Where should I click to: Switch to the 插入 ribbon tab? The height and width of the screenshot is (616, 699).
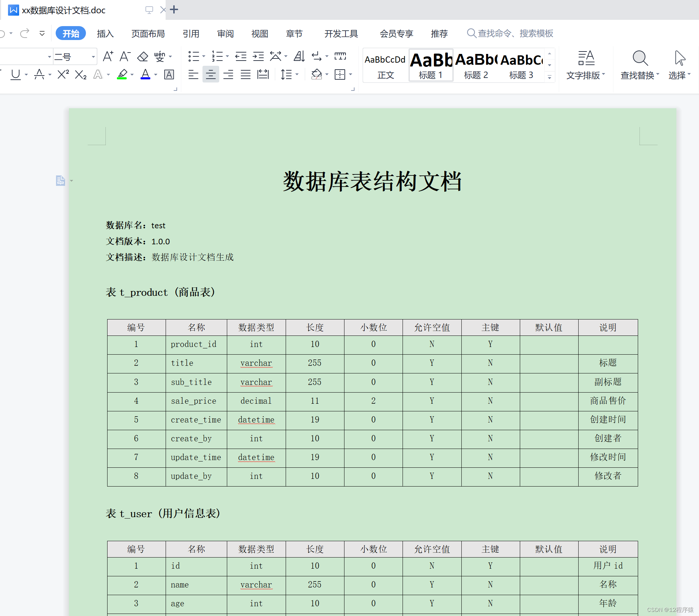tap(105, 34)
